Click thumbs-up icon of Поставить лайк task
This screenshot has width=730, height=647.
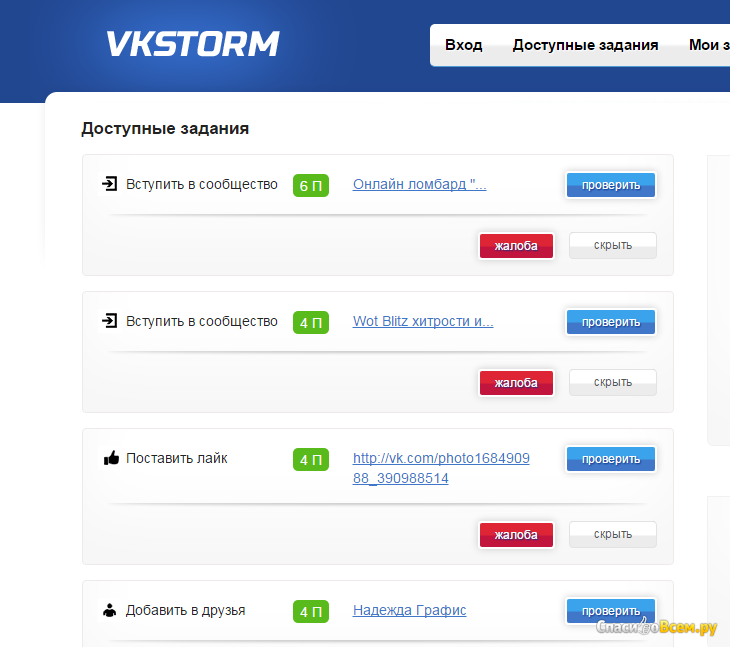click(x=111, y=458)
